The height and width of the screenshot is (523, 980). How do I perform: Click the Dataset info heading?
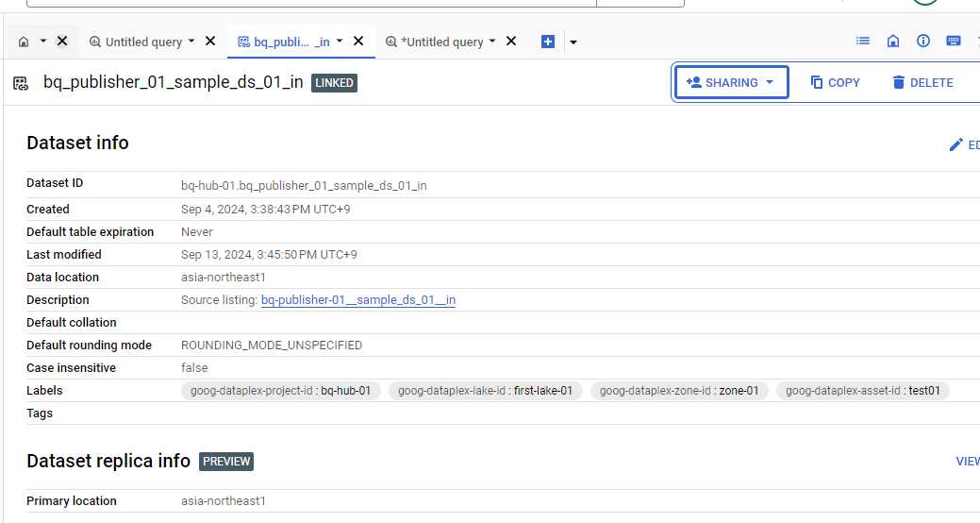[77, 143]
